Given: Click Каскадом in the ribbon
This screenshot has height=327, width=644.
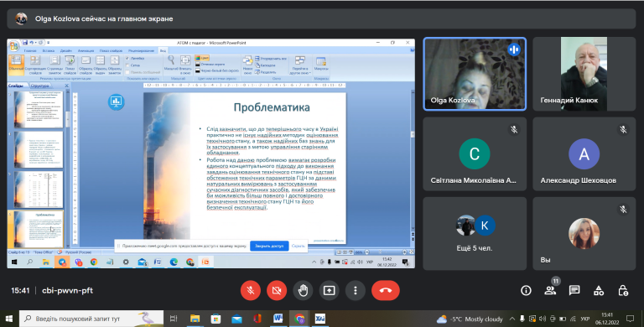Looking at the screenshot, I should [265, 65].
